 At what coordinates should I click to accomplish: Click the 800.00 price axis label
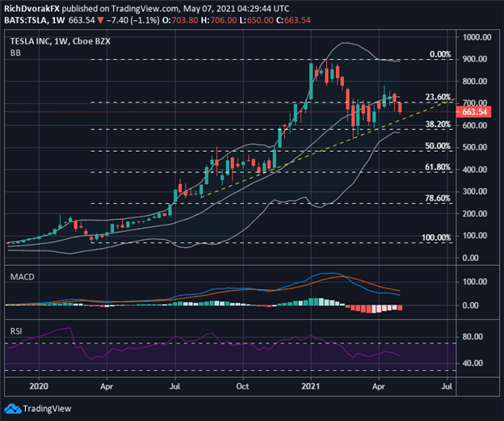point(474,82)
